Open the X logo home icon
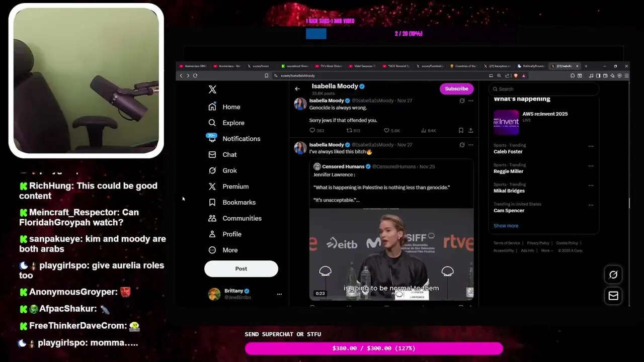 [212, 89]
